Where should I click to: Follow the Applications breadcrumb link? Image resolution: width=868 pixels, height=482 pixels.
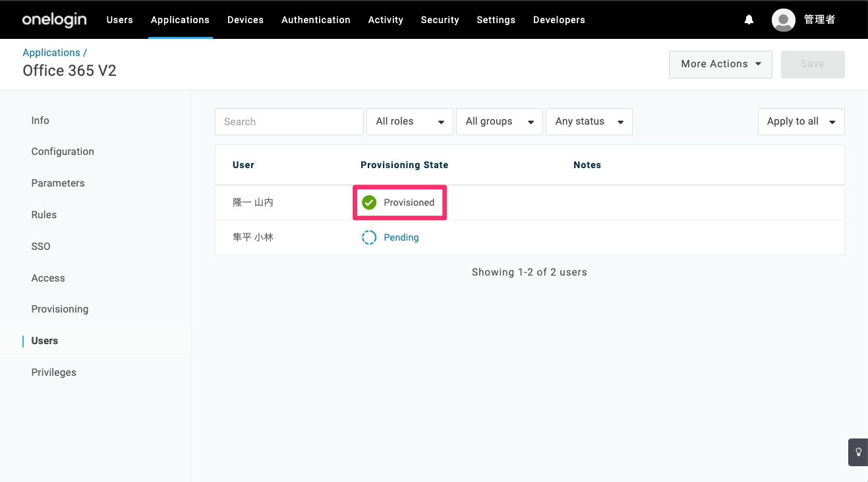click(x=51, y=53)
